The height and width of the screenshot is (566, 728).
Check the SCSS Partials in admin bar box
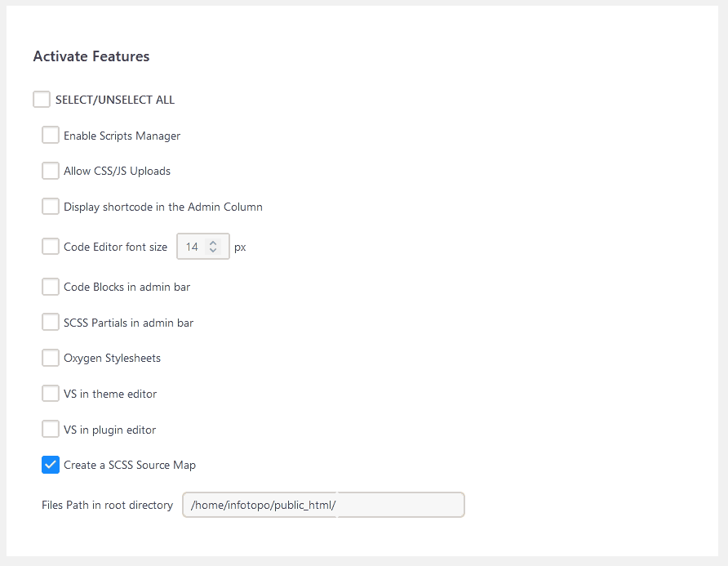tap(51, 323)
